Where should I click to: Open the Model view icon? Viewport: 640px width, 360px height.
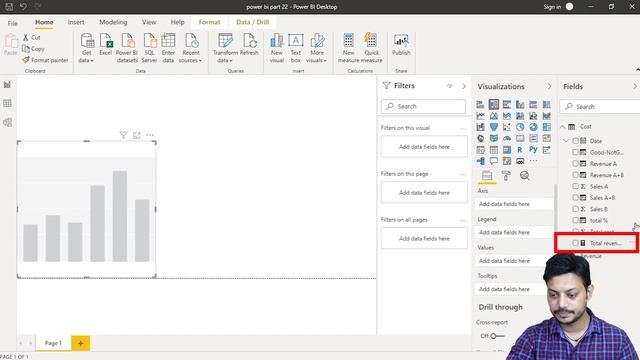[x=7, y=122]
